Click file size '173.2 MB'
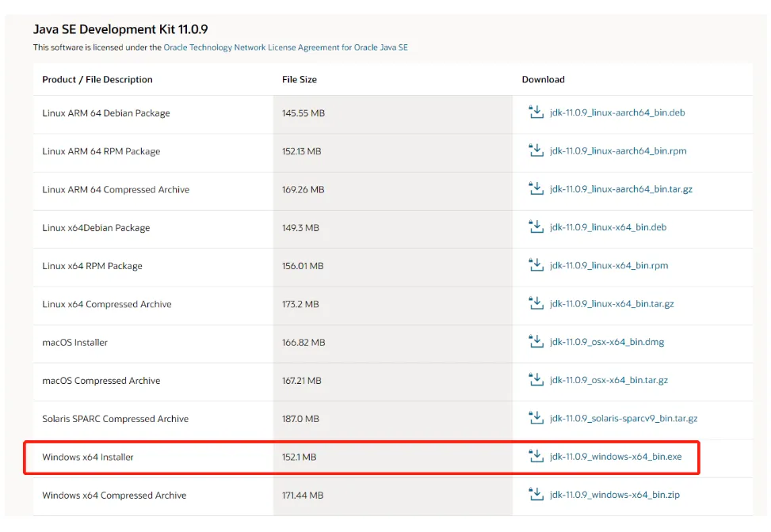This screenshot has width=771, height=532. click(300, 304)
